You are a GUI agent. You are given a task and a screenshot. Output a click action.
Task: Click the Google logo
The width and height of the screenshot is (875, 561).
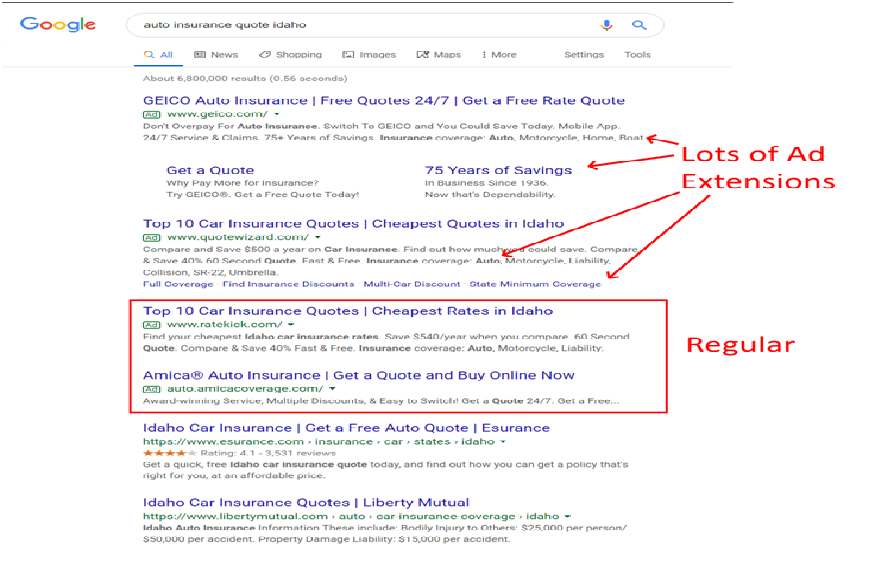tap(57, 25)
